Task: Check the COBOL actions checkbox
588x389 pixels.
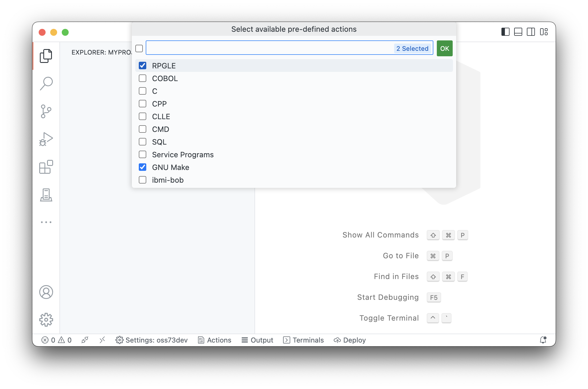Action: [x=142, y=78]
